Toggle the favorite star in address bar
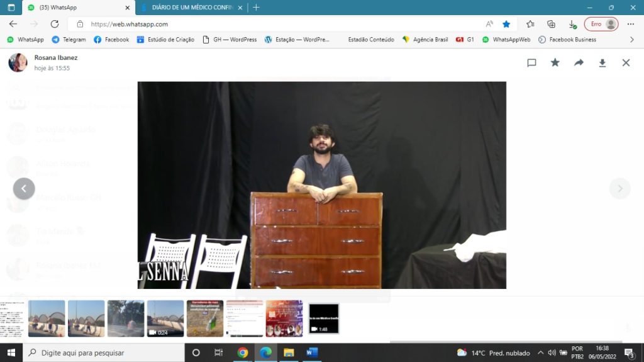Viewport: 644px width, 362px height. point(506,24)
